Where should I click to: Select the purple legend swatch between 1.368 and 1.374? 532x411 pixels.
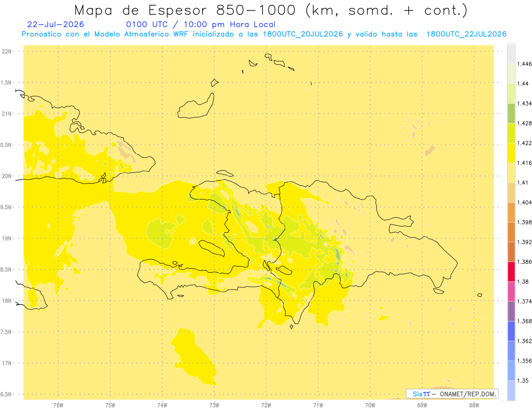(x=511, y=311)
